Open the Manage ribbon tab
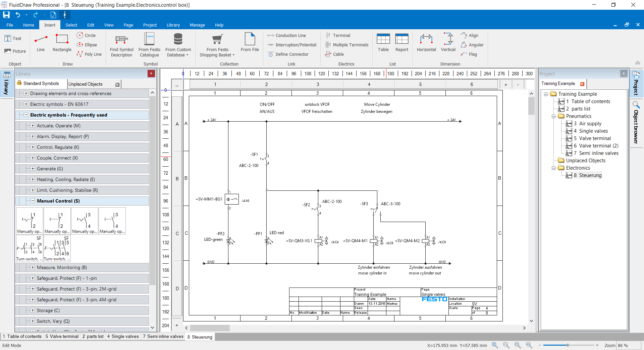 tap(197, 25)
